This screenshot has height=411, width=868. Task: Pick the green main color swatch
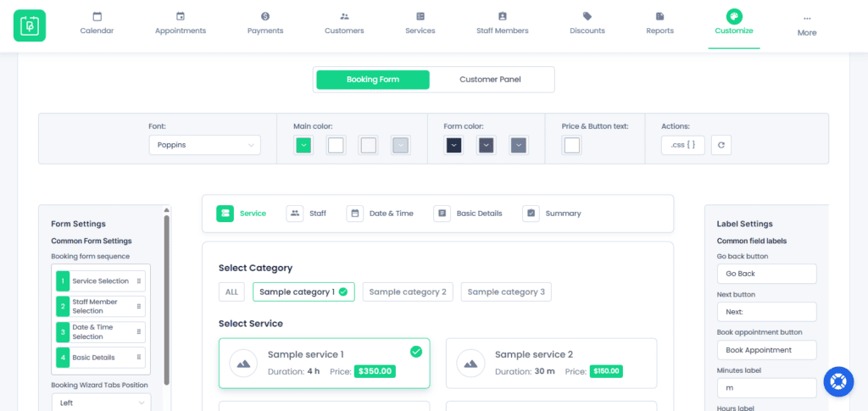click(304, 146)
